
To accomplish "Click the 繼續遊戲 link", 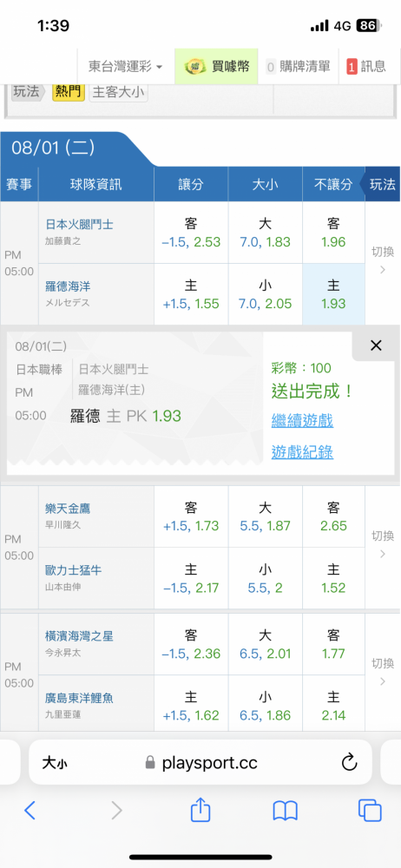I will pyautogui.click(x=302, y=421).
